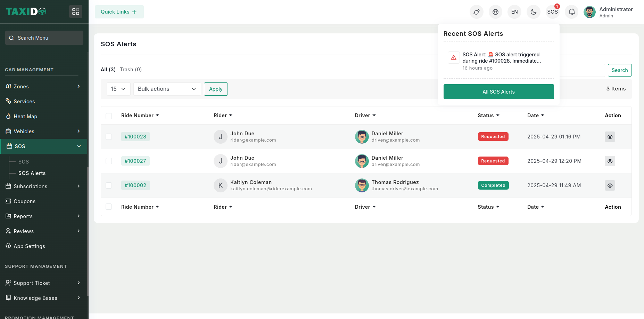Screen dimensions: 644x319
Task: Toggle dark mode moon icon
Action: pyautogui.click(x=533, y=12)
